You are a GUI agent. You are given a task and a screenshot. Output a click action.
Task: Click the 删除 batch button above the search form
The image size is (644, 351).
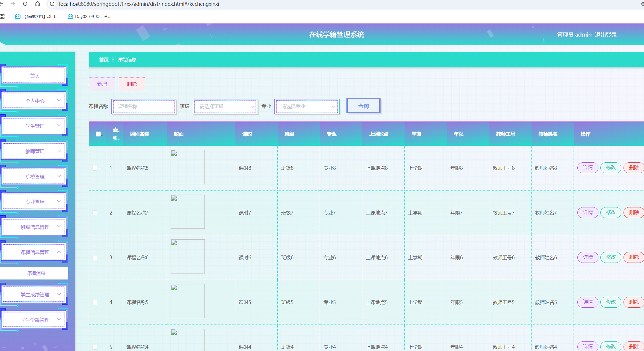(132, 84)
